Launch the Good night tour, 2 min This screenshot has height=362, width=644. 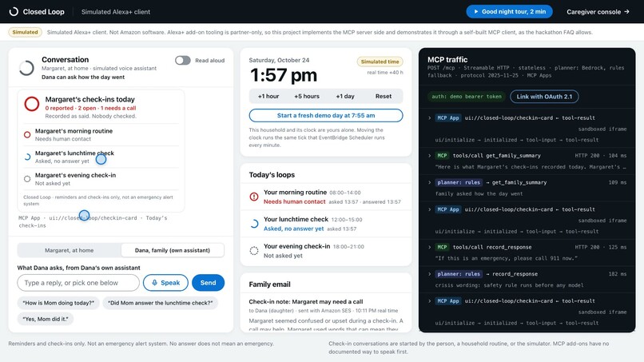[509, 11]
